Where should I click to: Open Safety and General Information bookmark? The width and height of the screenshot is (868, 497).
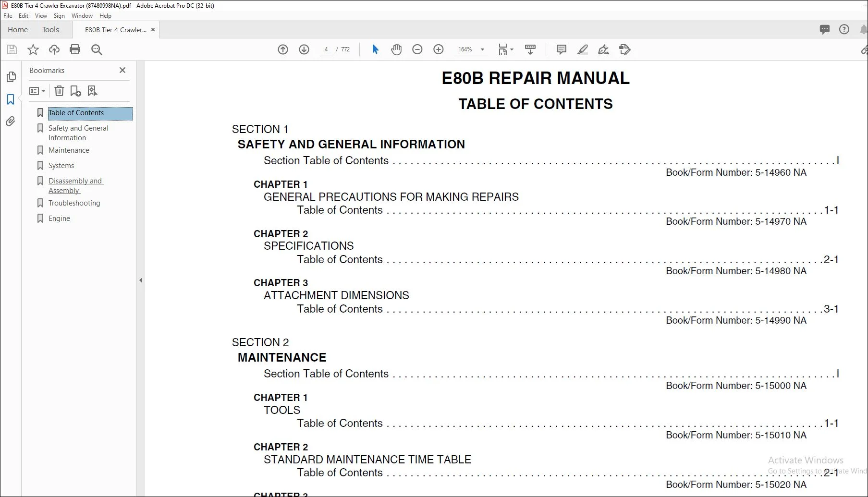click(x=78, y=133)
